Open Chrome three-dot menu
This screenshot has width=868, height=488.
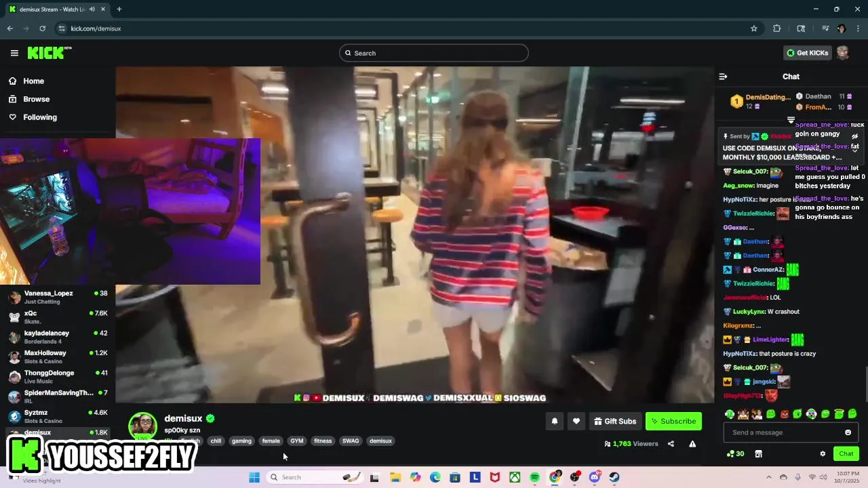click(x=858, y=28)
